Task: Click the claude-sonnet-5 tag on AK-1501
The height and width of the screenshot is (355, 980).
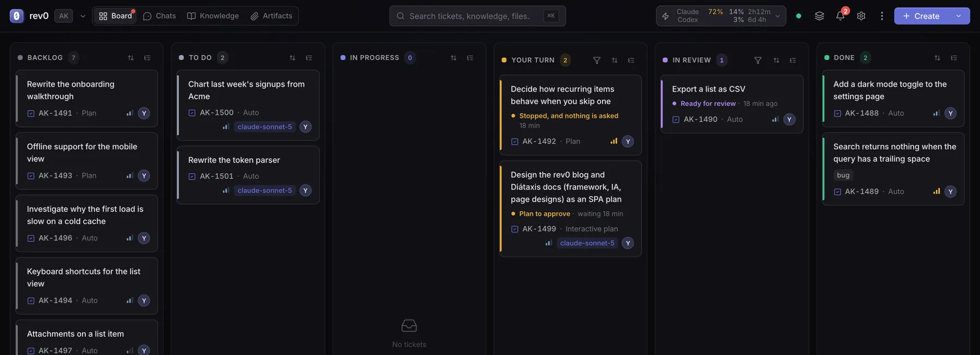Action: click(265, 191)
